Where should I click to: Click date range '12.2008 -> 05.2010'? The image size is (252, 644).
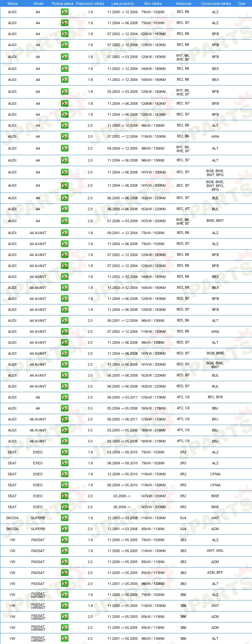122,474
